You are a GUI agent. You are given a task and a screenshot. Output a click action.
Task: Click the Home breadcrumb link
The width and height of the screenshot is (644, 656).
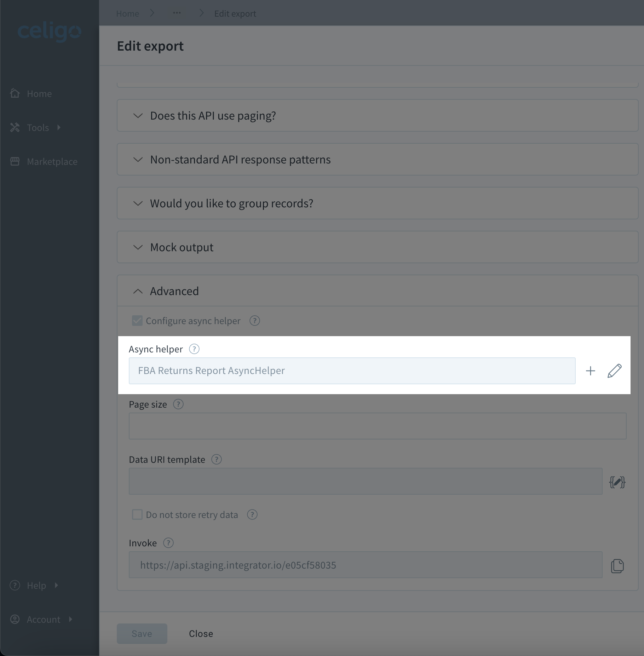[x=127, y=13]
